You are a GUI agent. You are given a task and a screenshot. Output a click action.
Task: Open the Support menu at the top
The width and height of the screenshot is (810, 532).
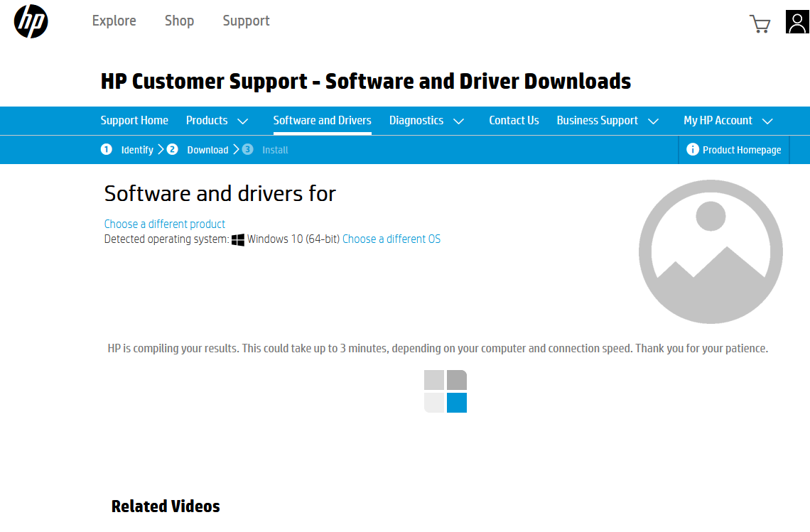tap(246, 21)
